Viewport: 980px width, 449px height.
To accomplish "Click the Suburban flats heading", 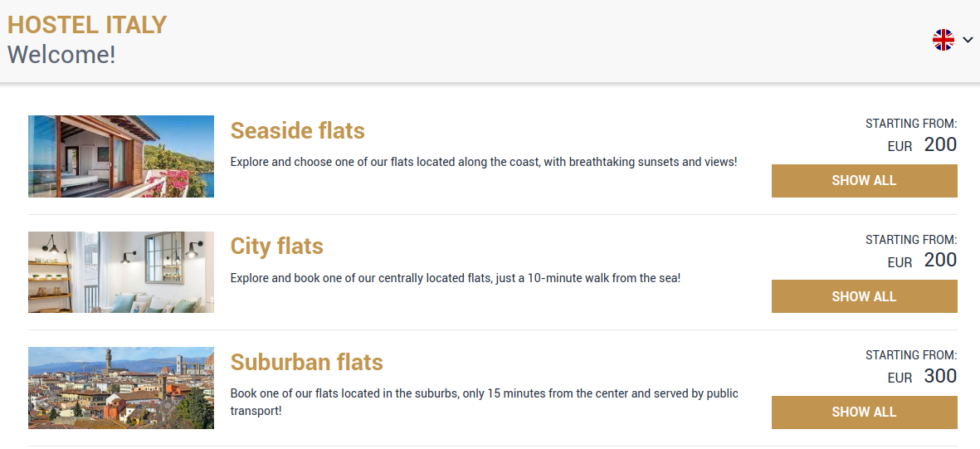I will pyautogui.click(x=307, y=362).
